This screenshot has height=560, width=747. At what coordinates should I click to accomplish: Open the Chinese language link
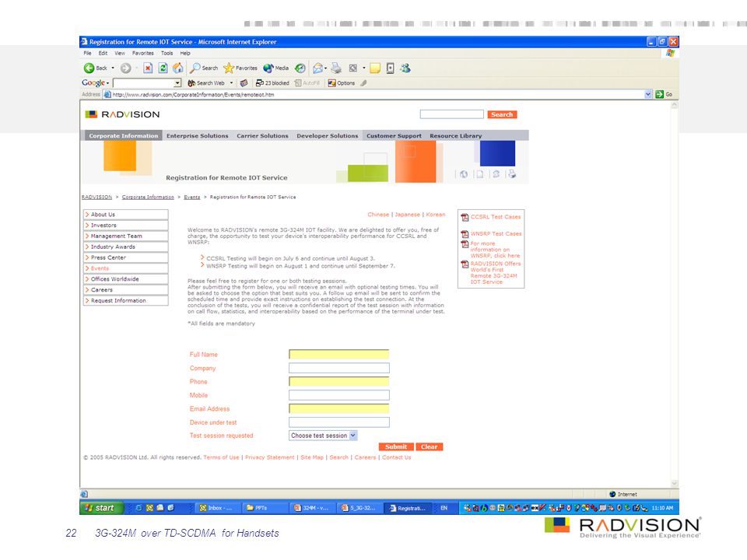378,215
